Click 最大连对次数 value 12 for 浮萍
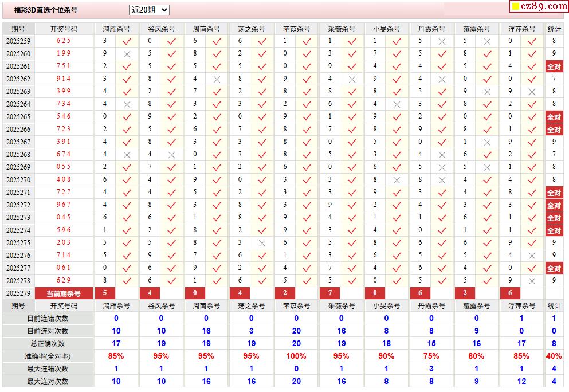Viewport: 569px width, 392px height. pos(521,381)
